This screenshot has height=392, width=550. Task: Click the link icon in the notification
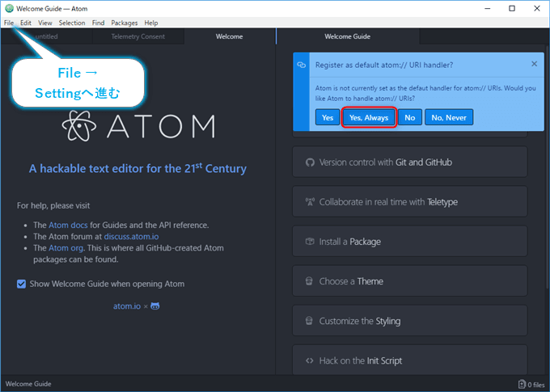[302, 65]
